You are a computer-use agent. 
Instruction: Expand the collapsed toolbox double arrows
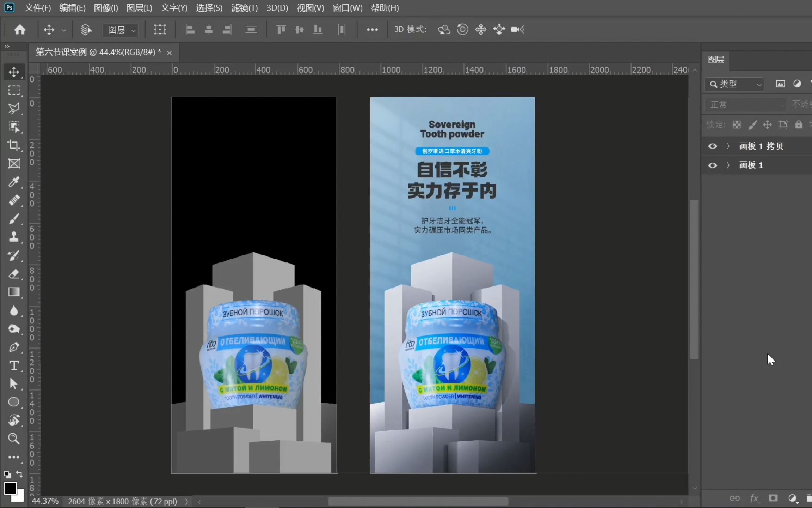[7, 46]
